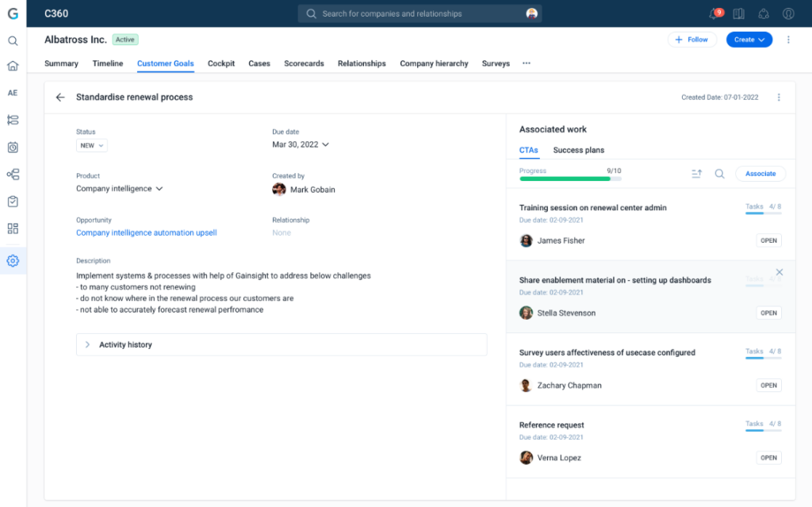Click Stella Stevenson's avatar

[x=526, y=313]
